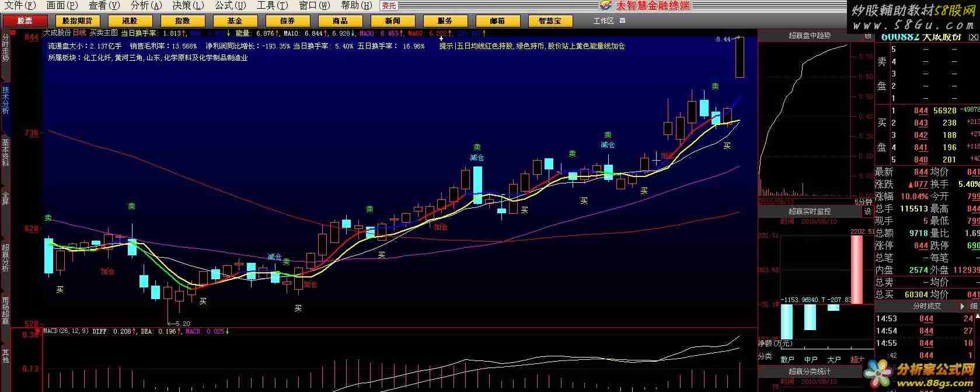Click the 60304 总买 value

coord(916,294)
